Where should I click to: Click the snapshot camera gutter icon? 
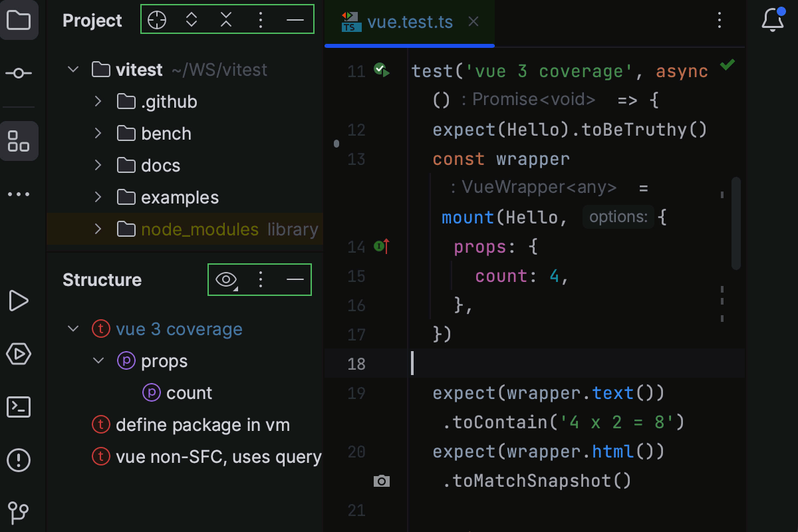tap(382, 481)
